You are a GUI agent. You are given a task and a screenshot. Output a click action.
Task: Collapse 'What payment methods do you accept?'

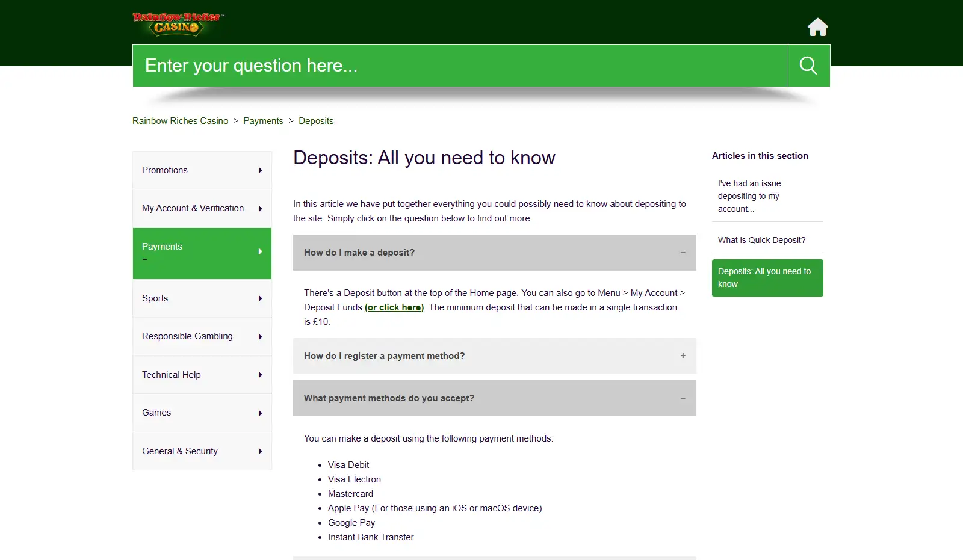[x=495, y=398]
